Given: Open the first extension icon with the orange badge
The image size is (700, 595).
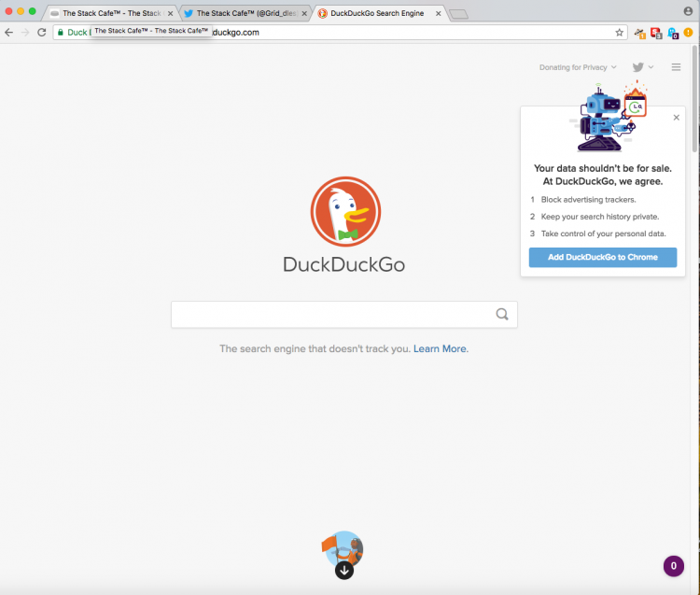Looking at the screenshot, I should pos(639,33).
